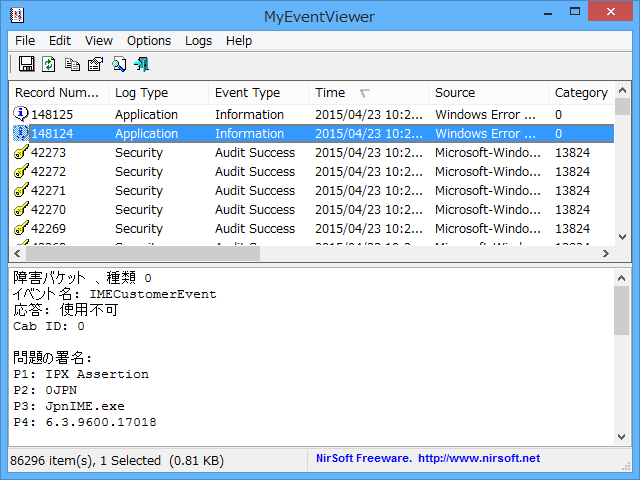Click Log Type 'Application' of record 148125
The image size is (640, 480).
(x=147, y=115)
